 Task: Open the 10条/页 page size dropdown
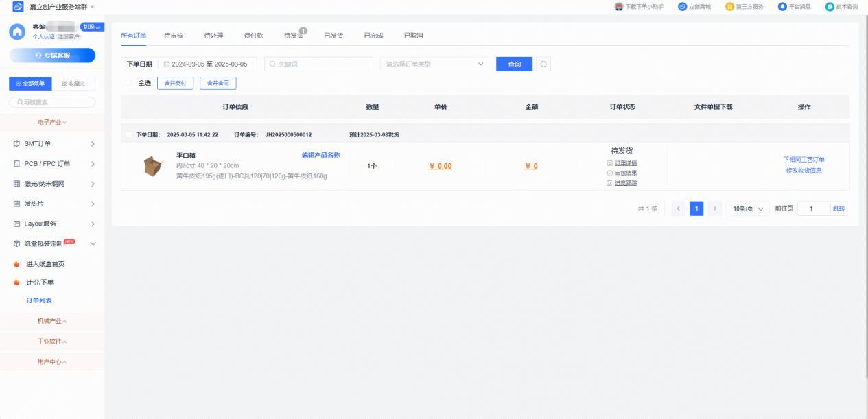747,208
